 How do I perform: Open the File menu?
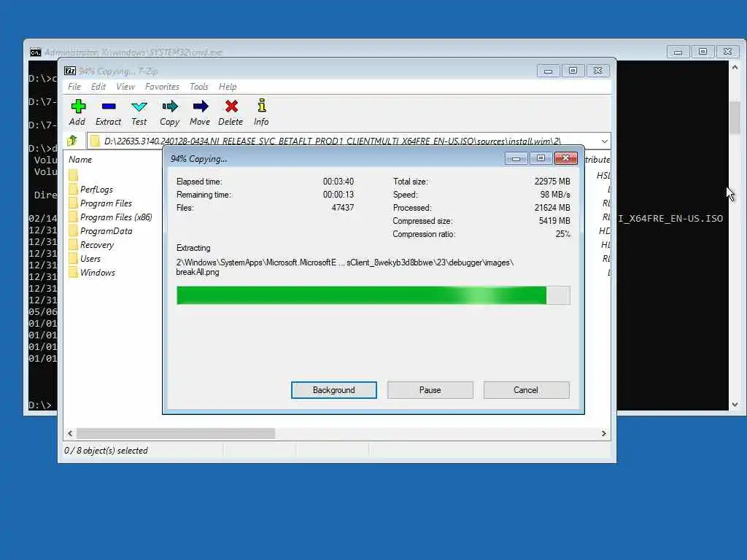pos(74,87)
